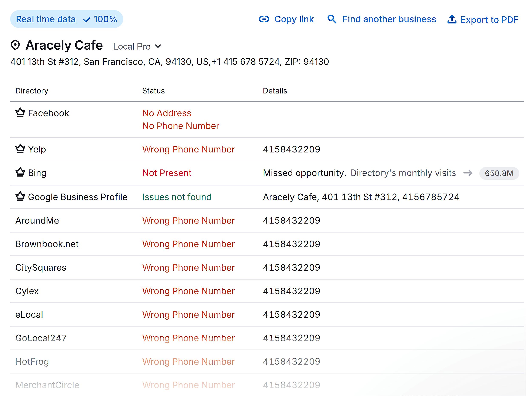Click phone number 4158432209 in MerchantCircle row
The height and width of the screenshot is (396, 532).
292,385
